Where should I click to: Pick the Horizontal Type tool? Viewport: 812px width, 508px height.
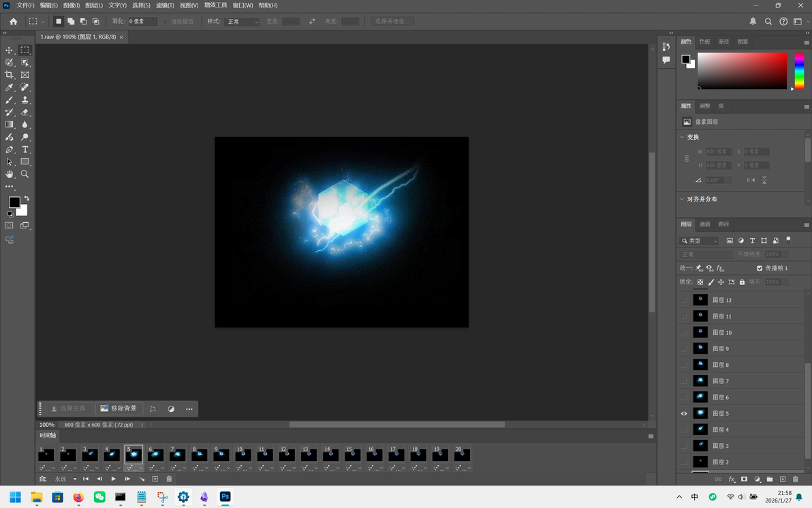pyautogui.click(x=25, y=150)
